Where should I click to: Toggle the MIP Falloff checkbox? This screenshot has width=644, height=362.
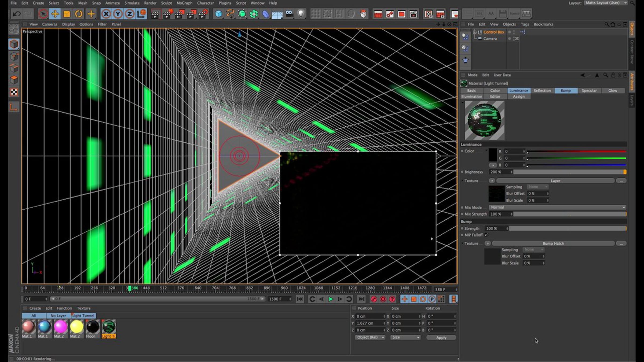[x=486, y=235]
